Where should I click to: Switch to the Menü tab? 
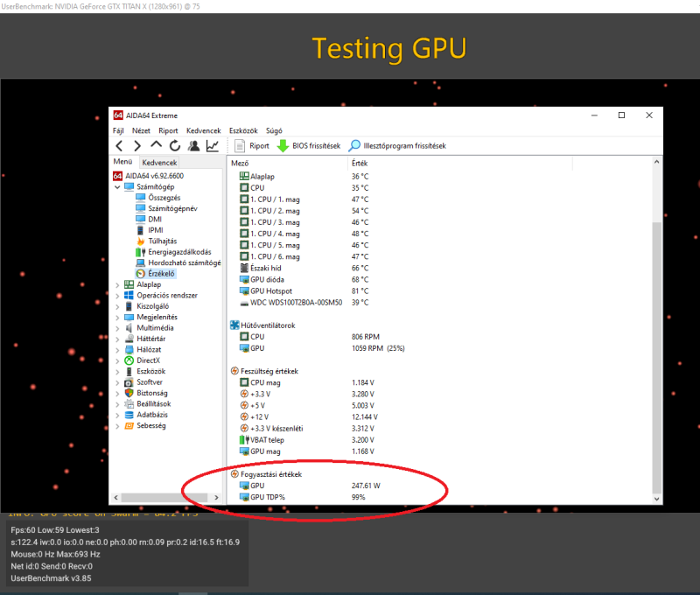(122, 162)
